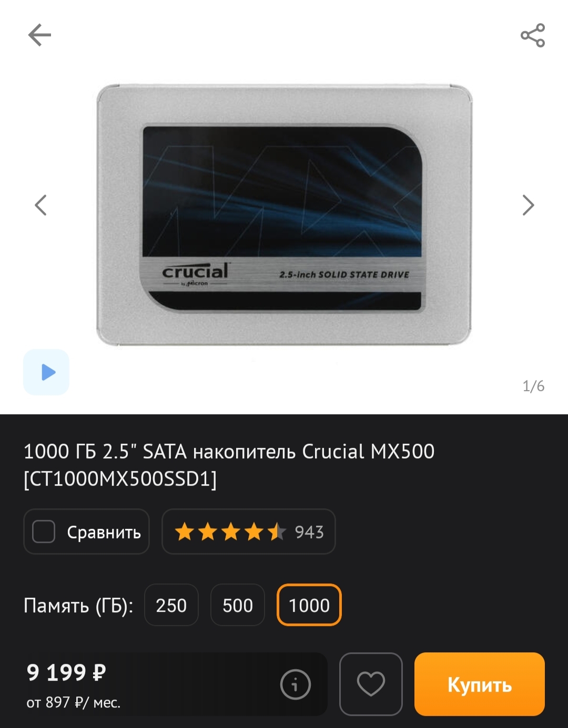The image size is (568, 728).
Task: Open price info icon
Action: point(296,684)
